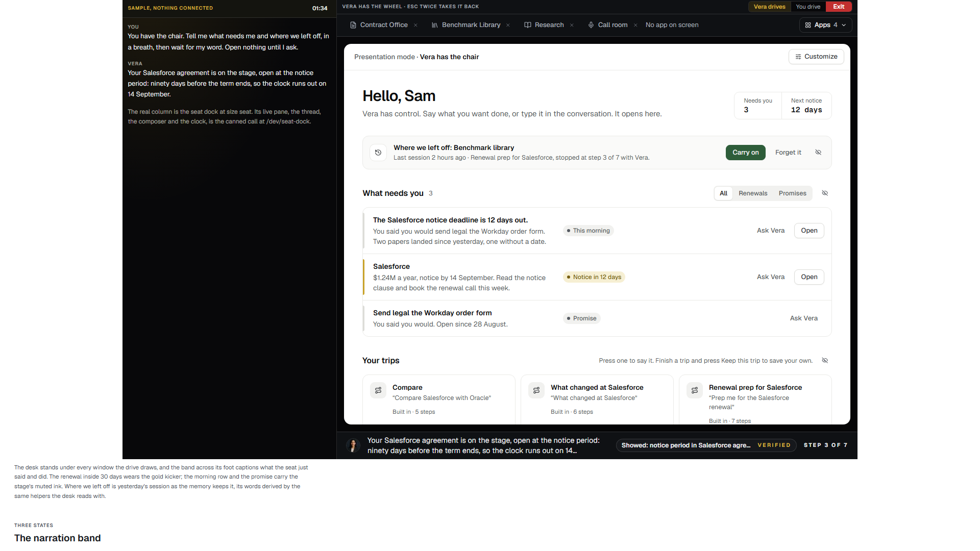This screenshot has width=980, height=551.
Task: Hide the What needs you section
Action: [825, 193]
